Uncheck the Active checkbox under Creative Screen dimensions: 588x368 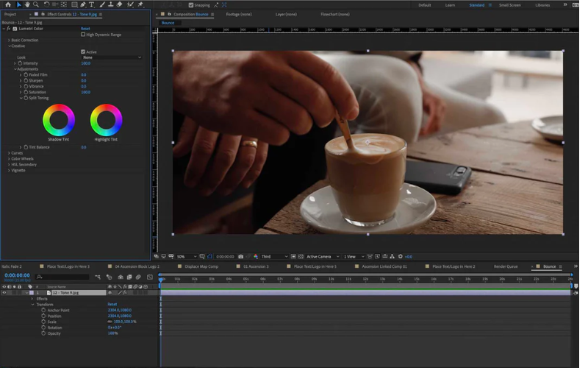pos(83,52)
